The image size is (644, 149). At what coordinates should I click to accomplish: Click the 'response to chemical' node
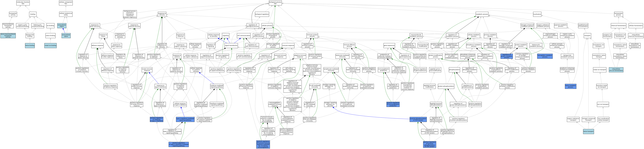(180, 36)
